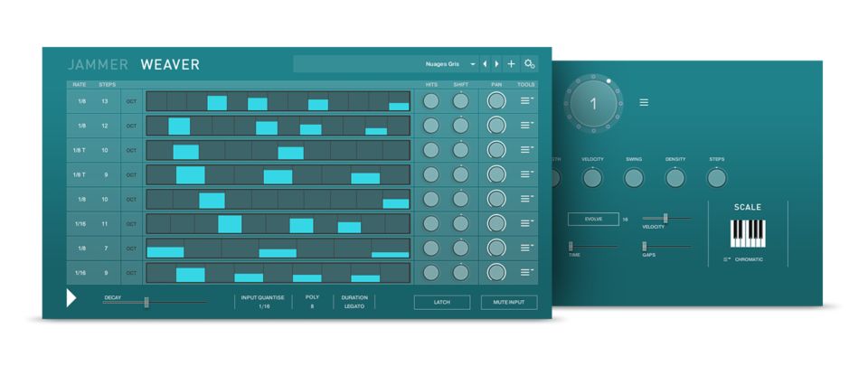
Task: Click the Swing knob
Action: tap(634, 178)
